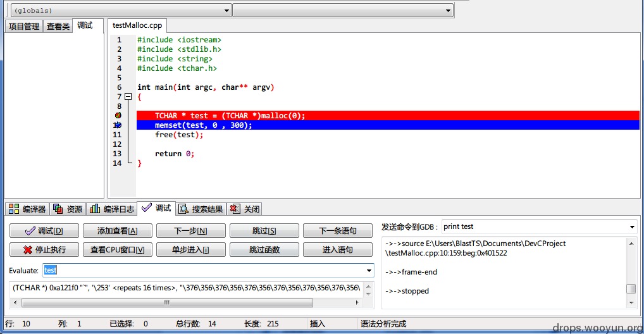This screenshot has width=644, height=334.
Task: Expand the Evaluate expression dropdown
Action: (x=369, y=270)
